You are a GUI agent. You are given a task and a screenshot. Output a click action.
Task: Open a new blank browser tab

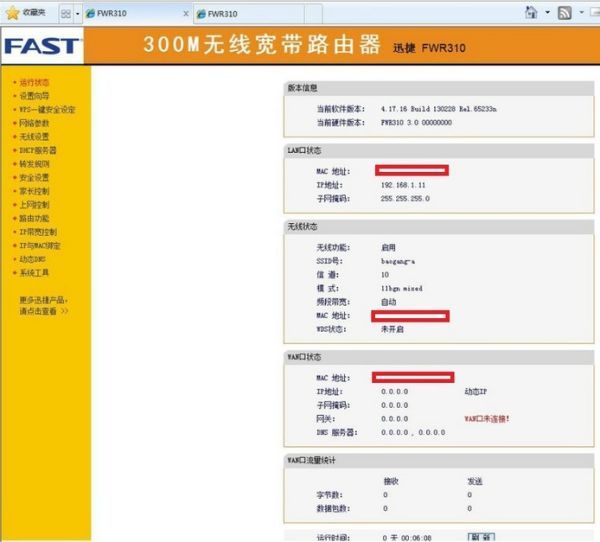coord(313,14)
